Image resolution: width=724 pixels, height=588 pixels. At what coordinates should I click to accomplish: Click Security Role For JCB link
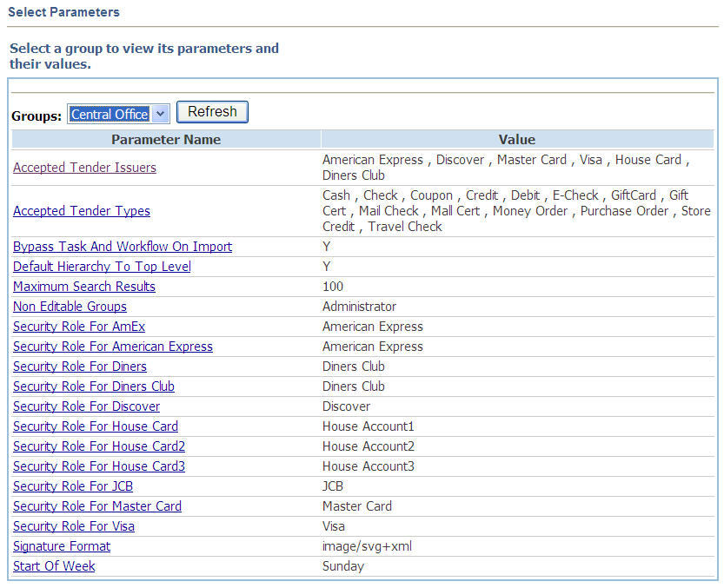[73, 486]
